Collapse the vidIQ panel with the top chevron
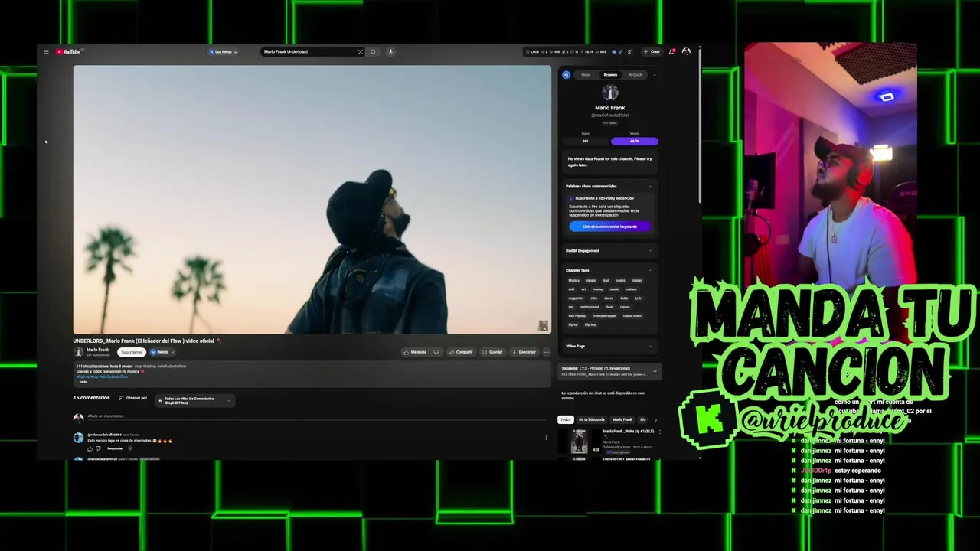 (x=655, y=75)
